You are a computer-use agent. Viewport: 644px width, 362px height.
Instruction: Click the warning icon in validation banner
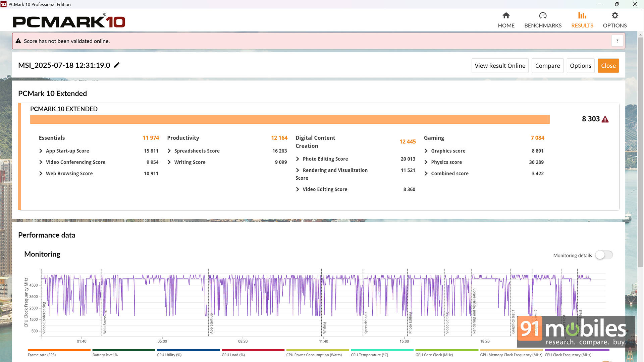(x=18, y=41)
